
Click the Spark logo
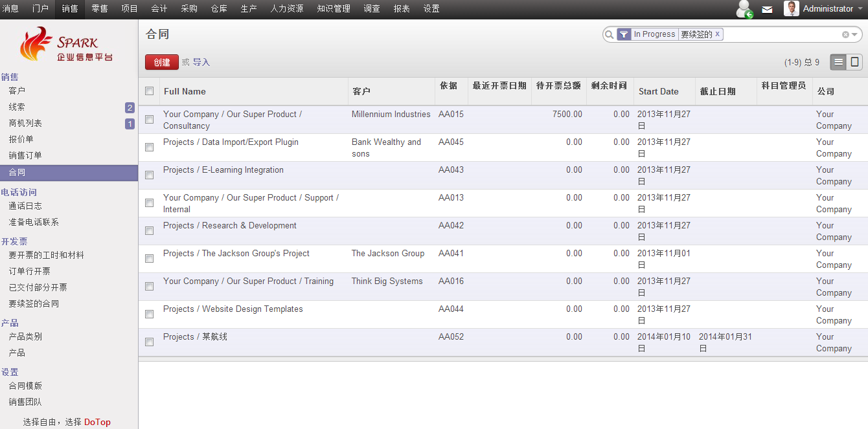click(66, 44)
